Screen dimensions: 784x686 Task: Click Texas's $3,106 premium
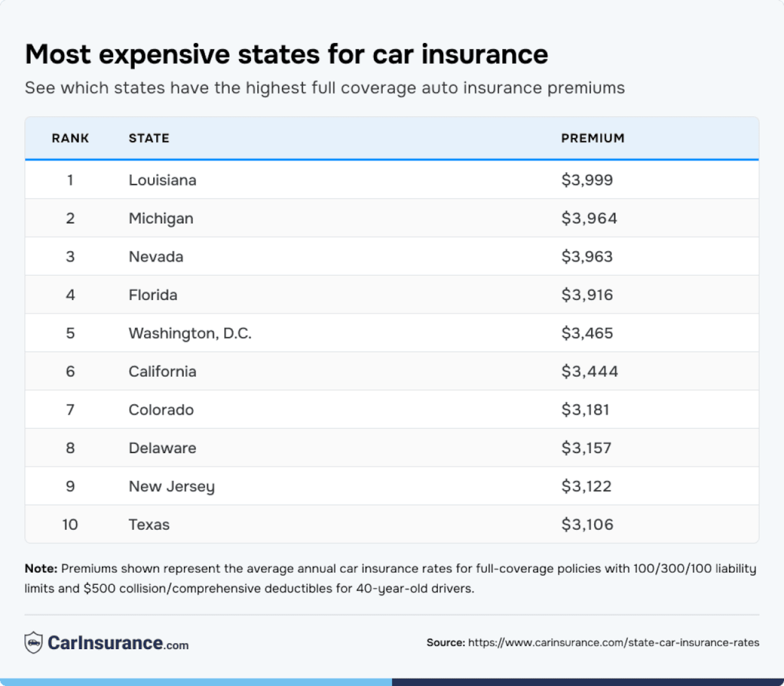click(x=587, y=524)
